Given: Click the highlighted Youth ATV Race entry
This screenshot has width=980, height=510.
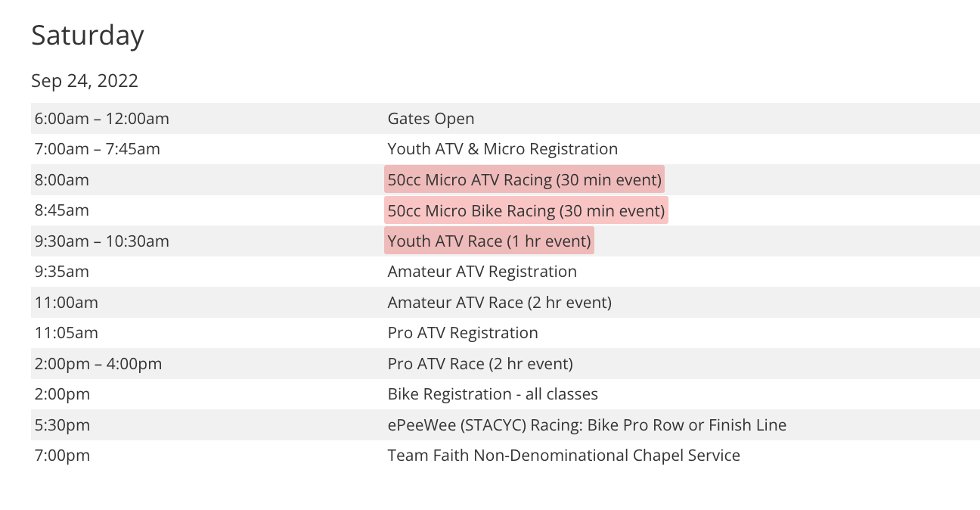Looking at the screenshot, I should [x=488, y=241].
